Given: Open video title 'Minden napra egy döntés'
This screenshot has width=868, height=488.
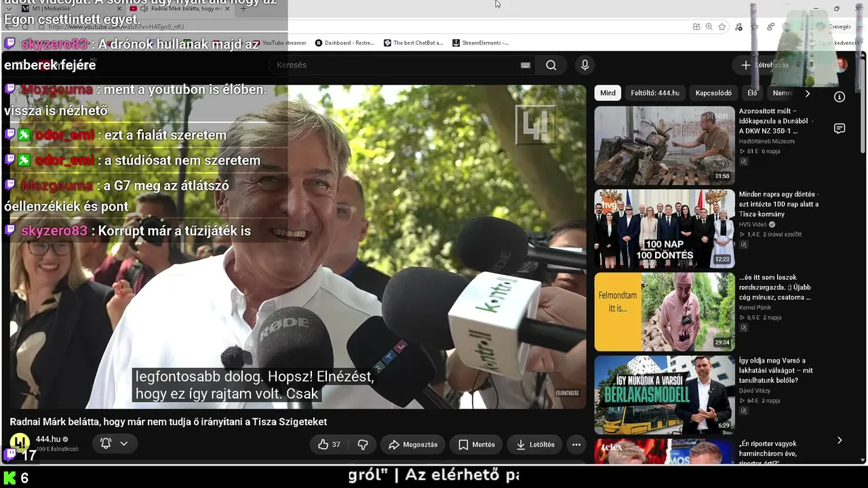Looking at the screenshot, I should 779,204.
